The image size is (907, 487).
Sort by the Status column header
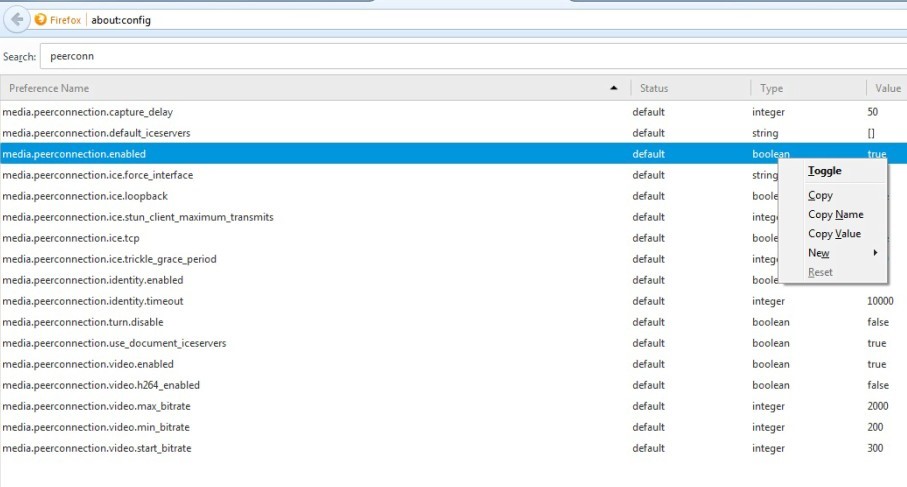coord(690,89)
